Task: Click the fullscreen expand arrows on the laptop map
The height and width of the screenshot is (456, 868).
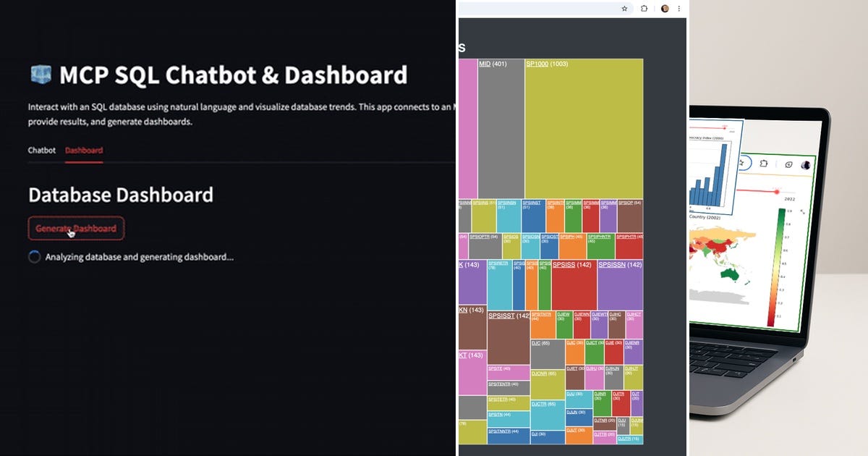Action: pos(802,211)
